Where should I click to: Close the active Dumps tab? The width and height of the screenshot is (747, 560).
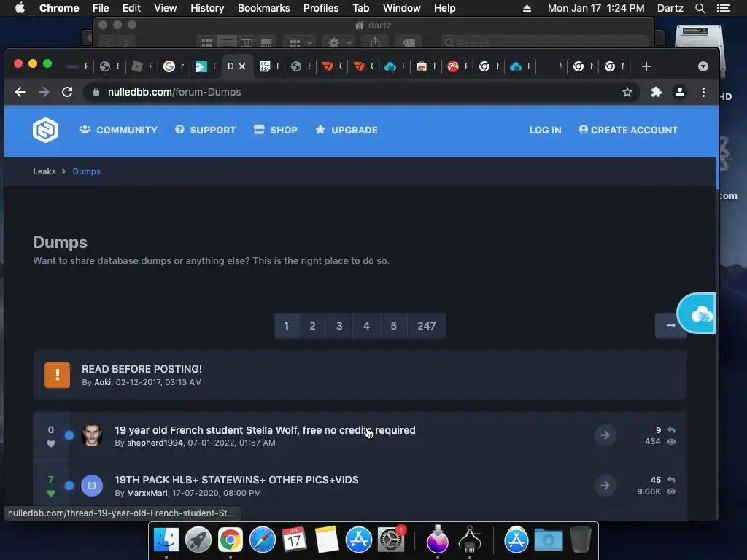click(x=242, y=66)
